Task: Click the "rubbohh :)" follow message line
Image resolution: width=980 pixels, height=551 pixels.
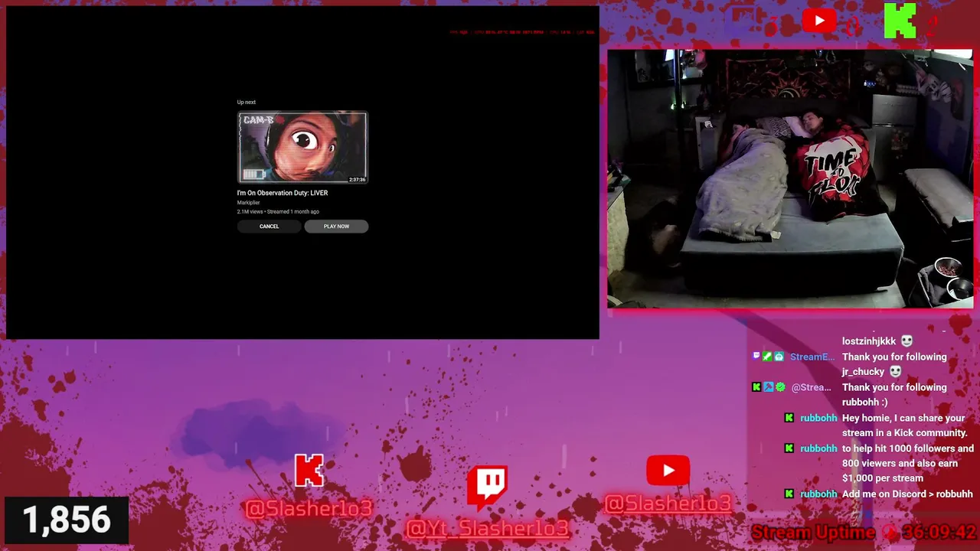Action: 865,403
